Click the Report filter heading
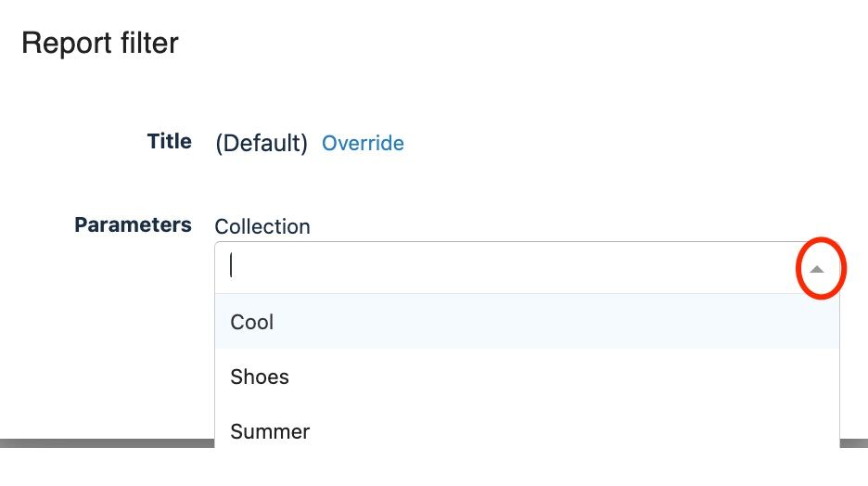The height and width of the screenshot is (486, 868). pos(100,44)
